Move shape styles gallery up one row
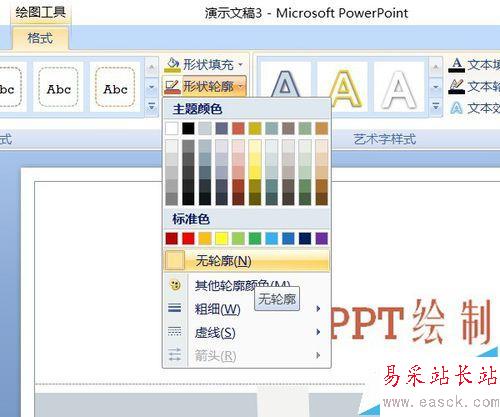This screenshot has width=500, height=417. 152,68
